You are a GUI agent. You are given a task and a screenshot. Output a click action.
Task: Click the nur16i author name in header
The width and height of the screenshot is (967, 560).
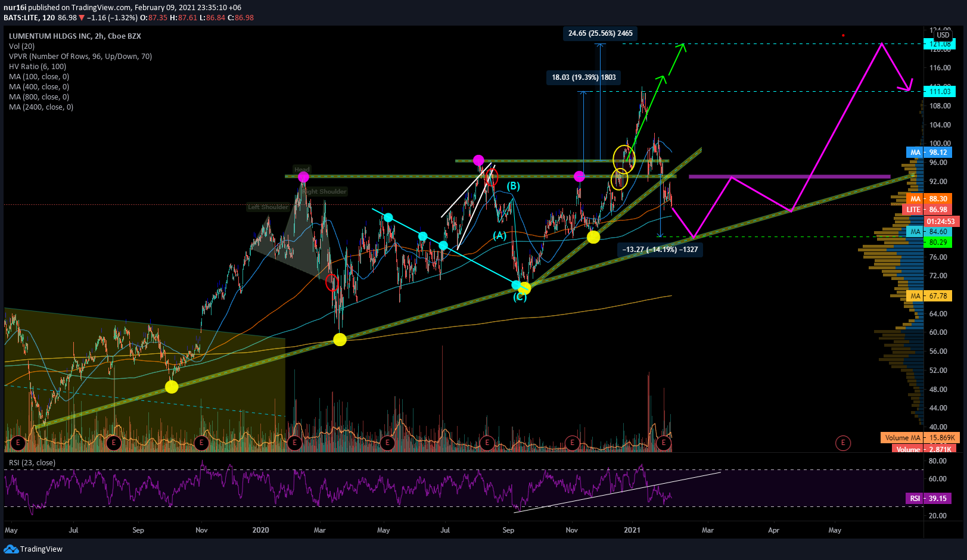pyautogui.click(x=15, y=8)
